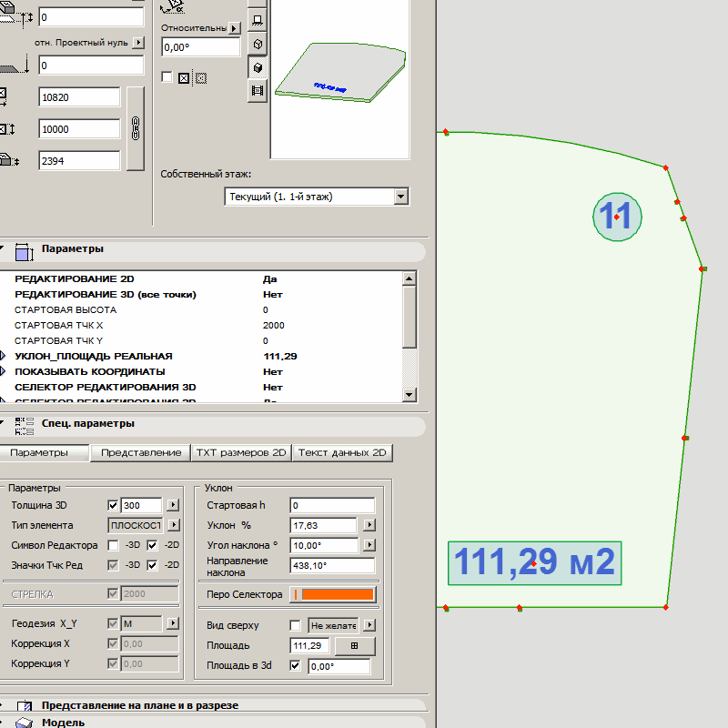Select the shaded 3D preview icon
The image size is (728, 728).
(x=258, y=67)
